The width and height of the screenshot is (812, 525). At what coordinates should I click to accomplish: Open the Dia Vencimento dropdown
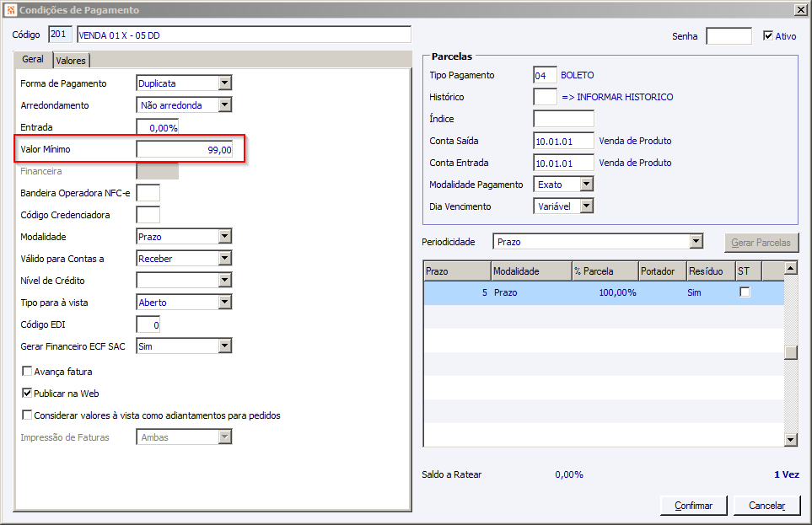coord(586,206)
